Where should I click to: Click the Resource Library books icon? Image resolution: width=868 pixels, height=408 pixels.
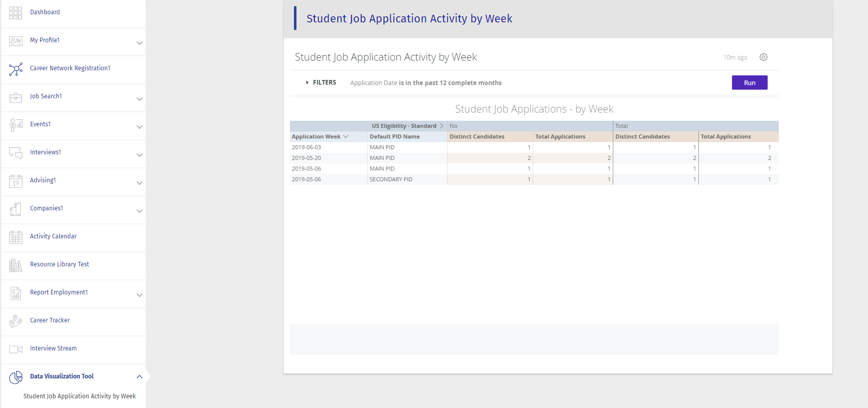tap(16, 265)
